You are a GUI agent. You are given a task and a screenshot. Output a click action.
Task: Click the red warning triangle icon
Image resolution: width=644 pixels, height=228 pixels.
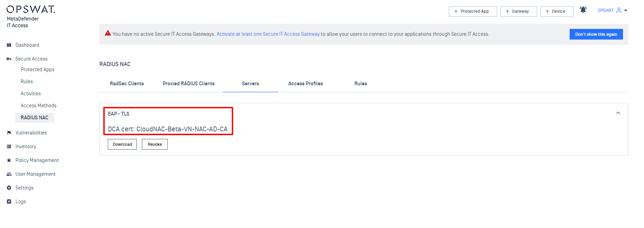(x=108, y=33)
